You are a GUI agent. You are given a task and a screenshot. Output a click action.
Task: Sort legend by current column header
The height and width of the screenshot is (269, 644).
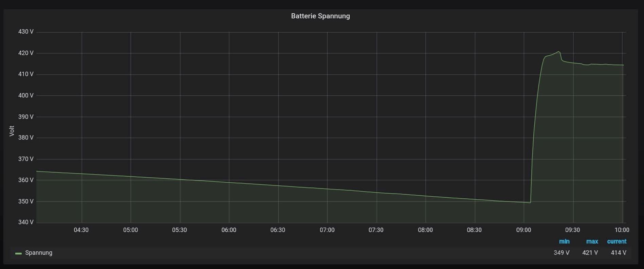(x=617, y=241)
